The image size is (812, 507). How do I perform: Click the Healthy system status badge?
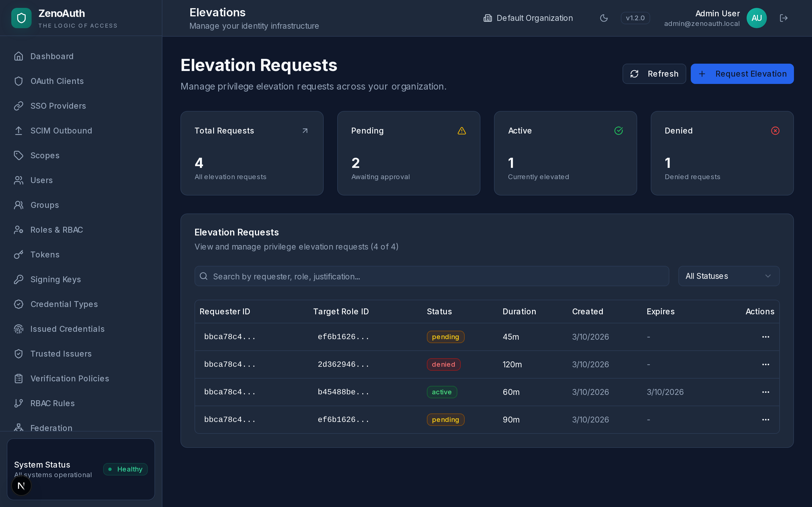pos(125,469)
